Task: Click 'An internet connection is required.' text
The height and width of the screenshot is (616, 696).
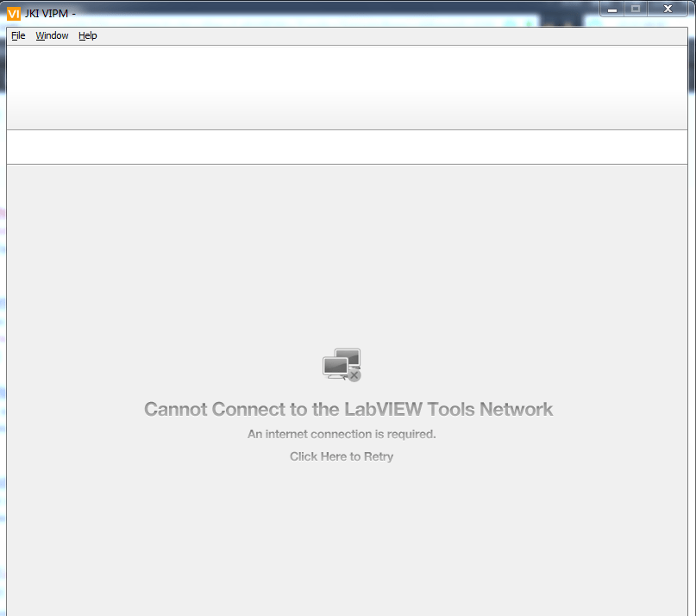Action: click(342, 434)
